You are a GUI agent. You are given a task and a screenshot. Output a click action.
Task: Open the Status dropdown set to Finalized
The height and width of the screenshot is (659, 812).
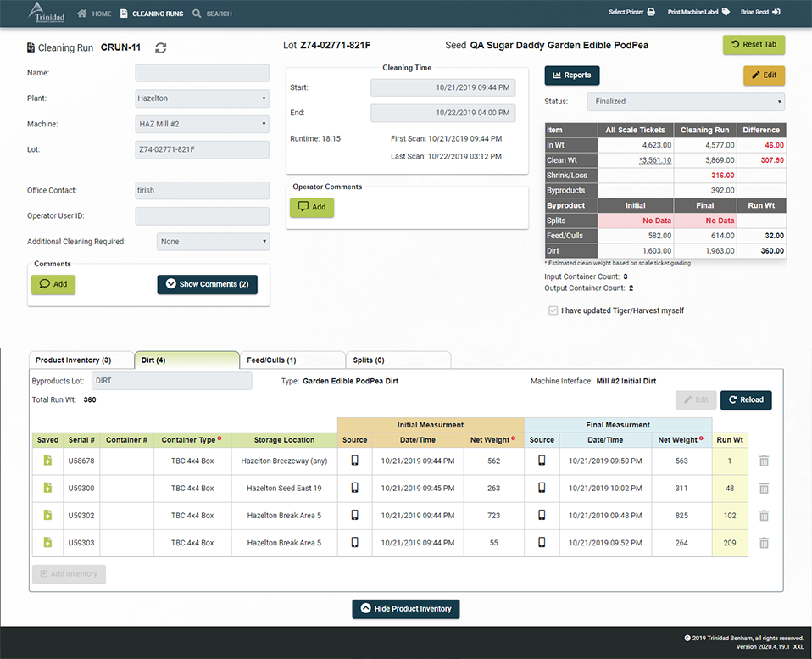pos(686,102)
